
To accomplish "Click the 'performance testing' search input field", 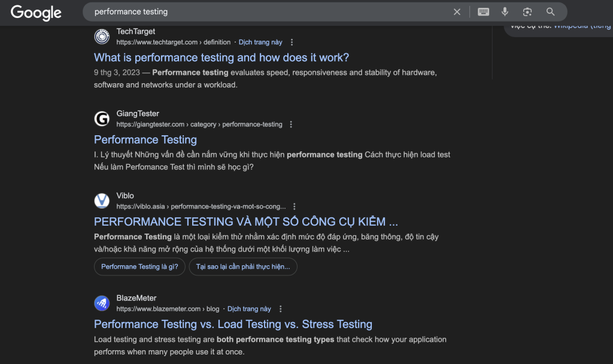I will (x=263, y=12).
